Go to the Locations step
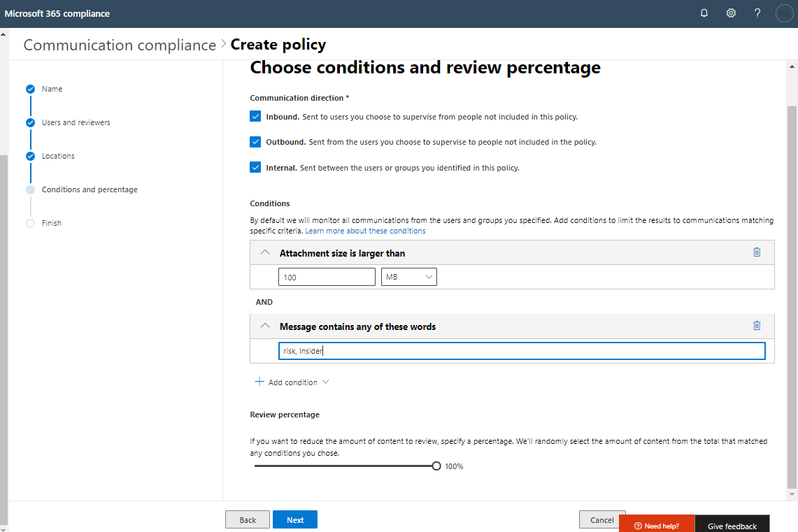This screenshot has width=798, height=532. coord(58,157)
